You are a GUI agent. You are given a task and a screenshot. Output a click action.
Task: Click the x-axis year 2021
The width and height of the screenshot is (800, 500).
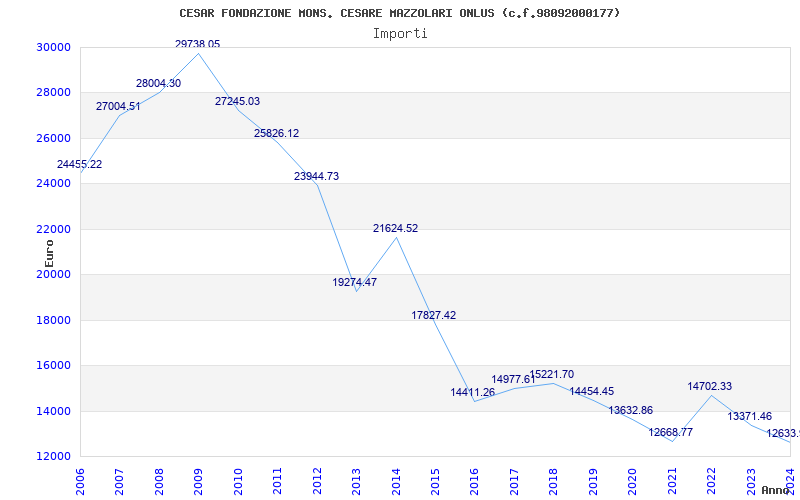pyautogui.click(x=672, y=481)
